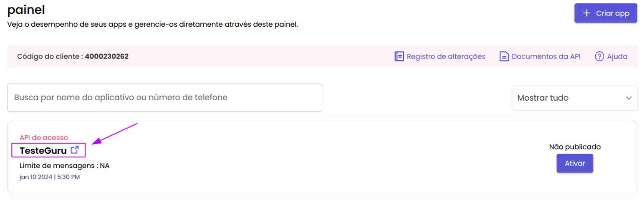
Task: Select the TesteGuru app name
Action: [43, 151]
